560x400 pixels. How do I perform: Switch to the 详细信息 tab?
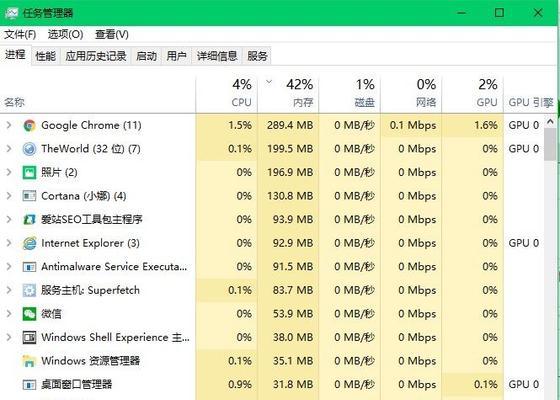(x=217, y=56)
